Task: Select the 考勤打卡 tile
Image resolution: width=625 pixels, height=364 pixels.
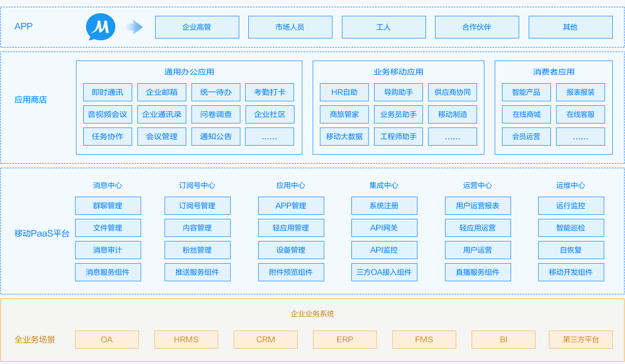Action: coord(270,92)
